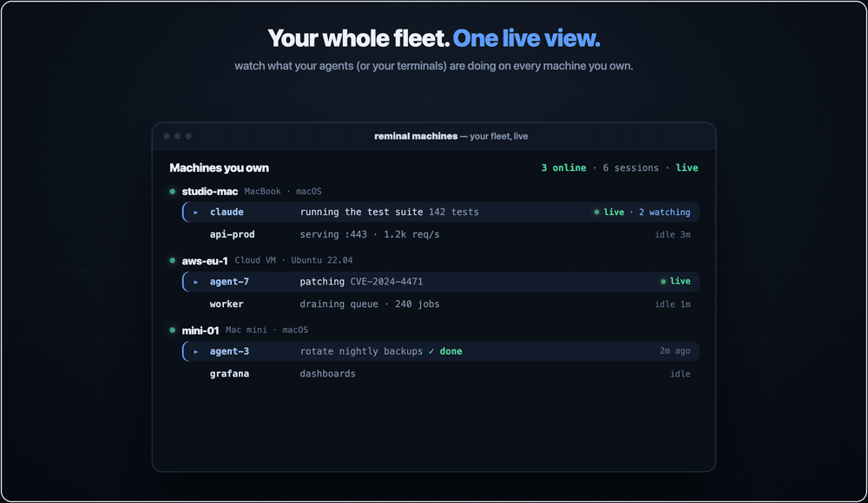Open the claude session
Screen dimensions: 868x503
pyautogui.click(x=441, y=212)
